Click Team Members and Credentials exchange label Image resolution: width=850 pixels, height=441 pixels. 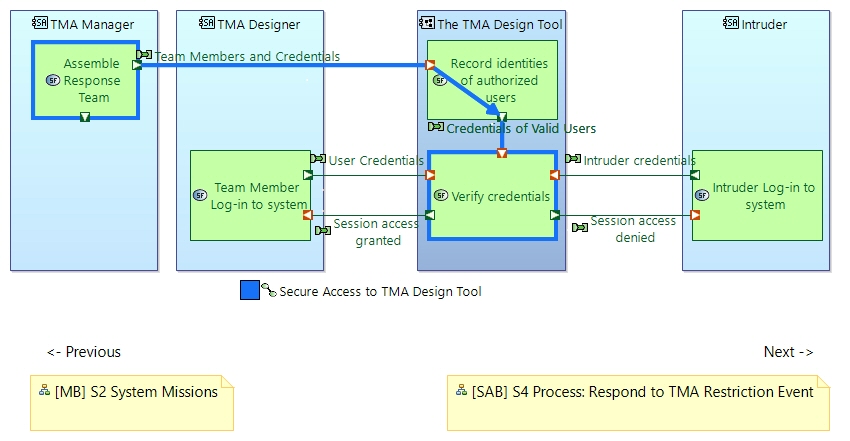tap(247, 56)
